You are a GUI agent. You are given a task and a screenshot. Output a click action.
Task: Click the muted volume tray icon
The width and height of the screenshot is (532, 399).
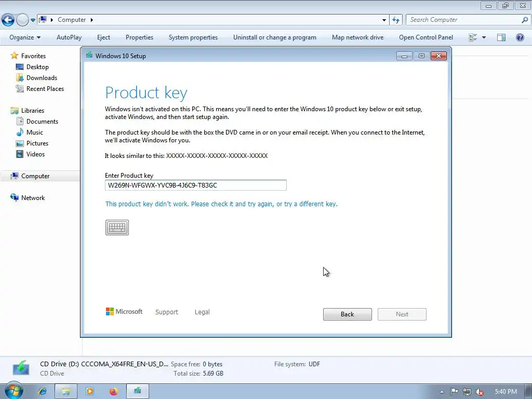pyautogui.click(x=480, y=392)
